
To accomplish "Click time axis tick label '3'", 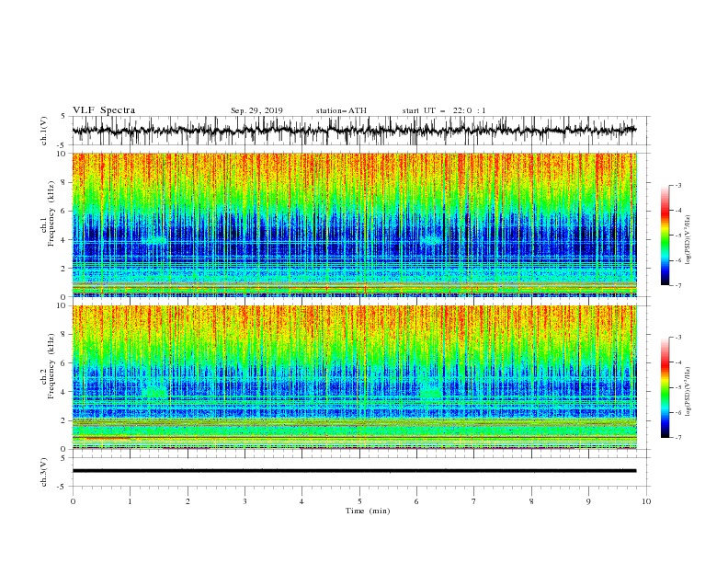I will pyautogui.click(x=245, y=501).
